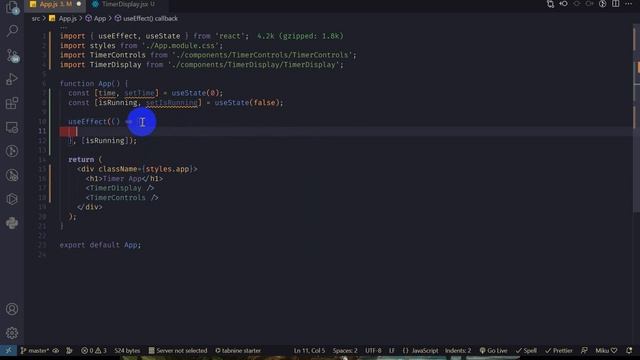This screenshot has height=360, width=640.
Task: Click the open changes compare icon in editor toolbar
Action: pos(550,4)
